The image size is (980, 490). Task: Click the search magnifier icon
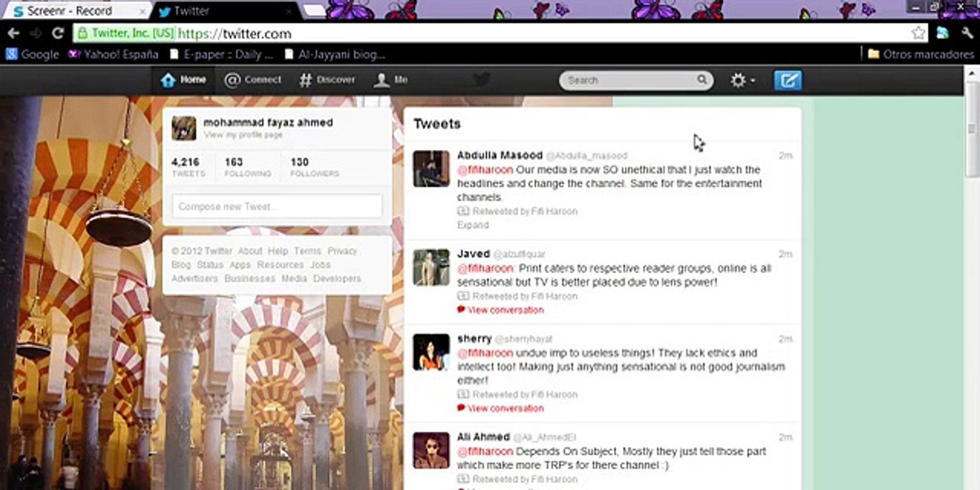(x=702, y=80)
